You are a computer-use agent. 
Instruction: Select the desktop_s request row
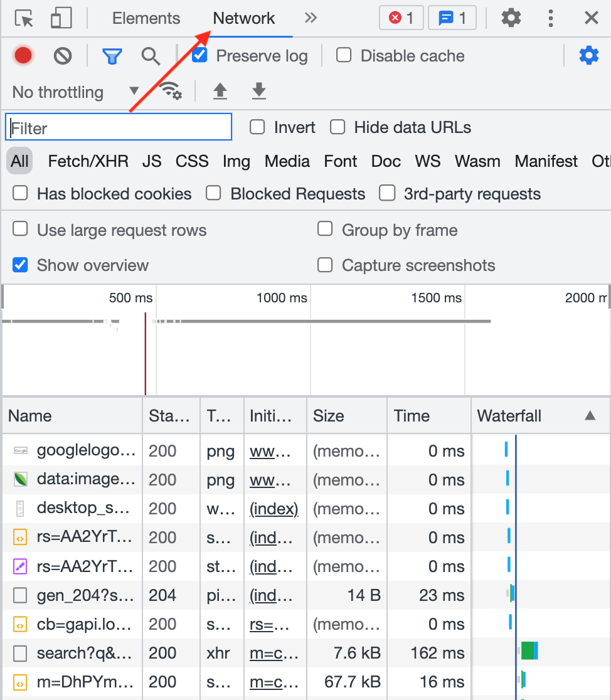[306, 509]
